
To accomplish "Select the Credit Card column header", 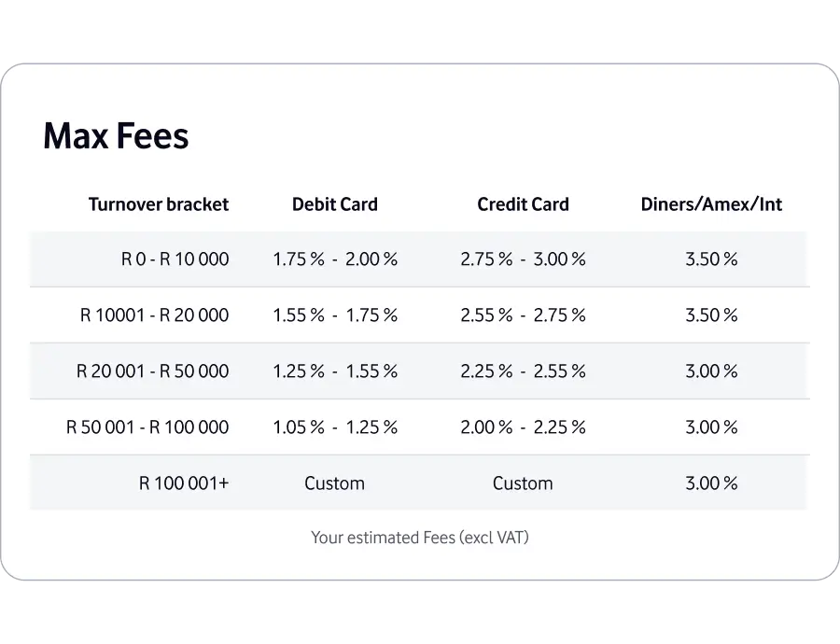I will point(523,204).
